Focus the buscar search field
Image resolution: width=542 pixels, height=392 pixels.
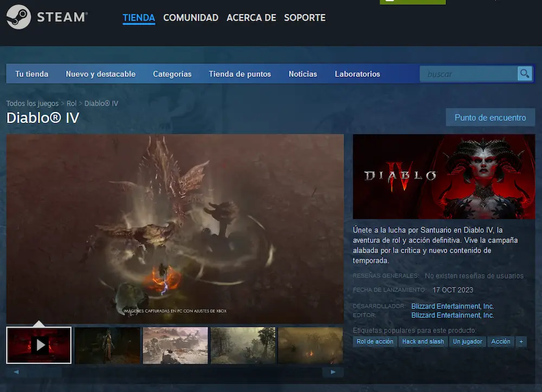pos(468,74)
